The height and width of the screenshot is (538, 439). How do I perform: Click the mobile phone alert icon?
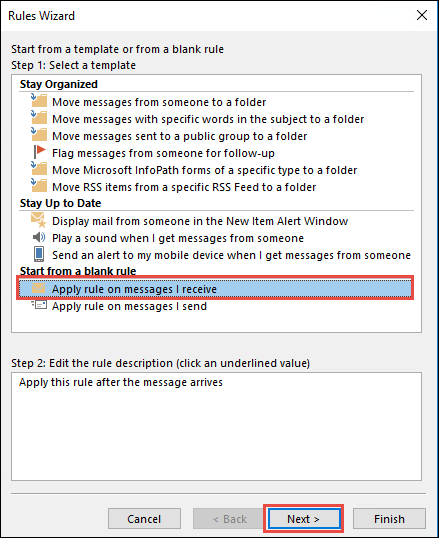pos(39,254)
